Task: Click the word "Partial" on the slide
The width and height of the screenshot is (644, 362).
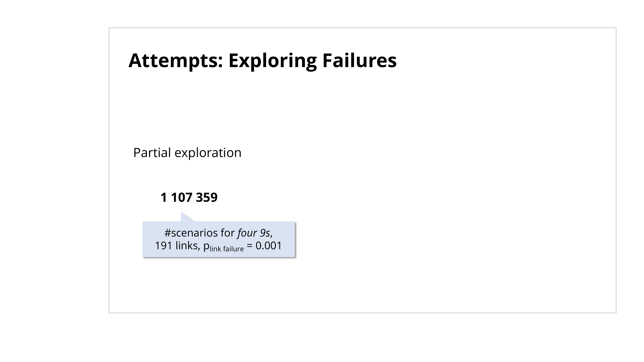Action: click(152, 153)
